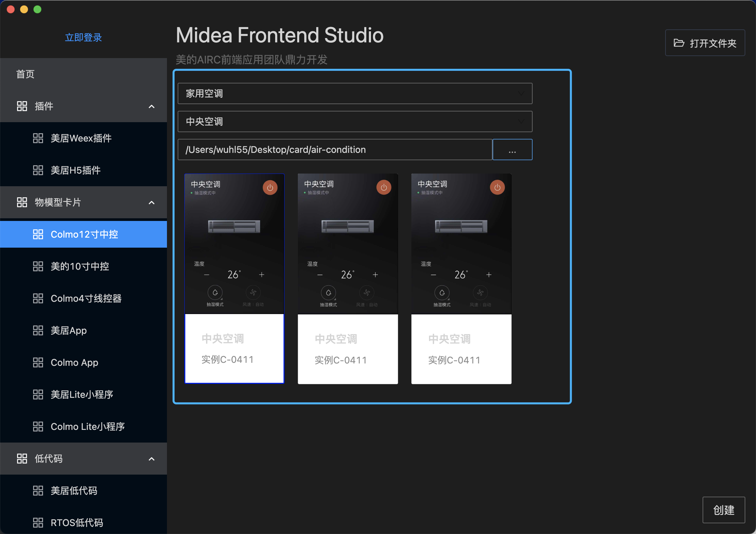This screenshot has height=534, width=756.
Task: Open 美居App in the sidebar
Action: [83, 330]
